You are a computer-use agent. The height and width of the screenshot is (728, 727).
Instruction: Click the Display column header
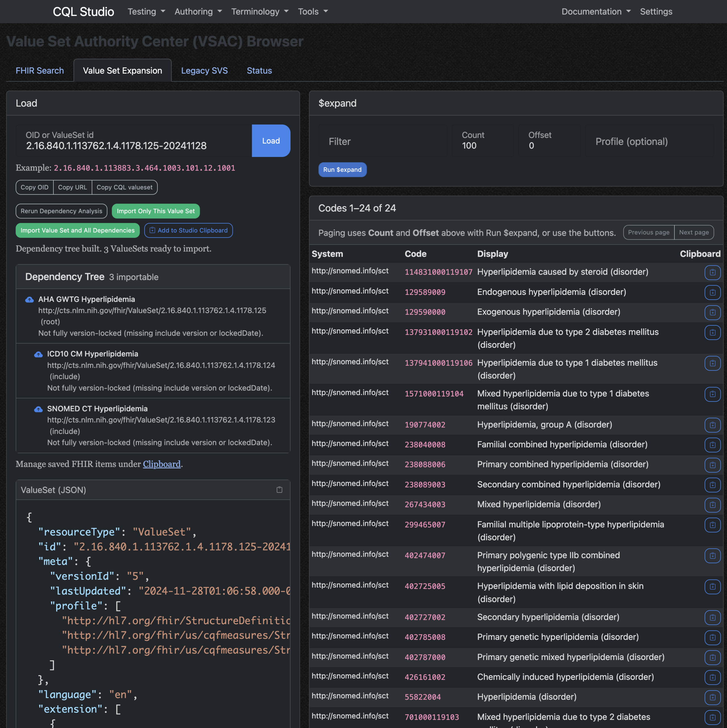pos(493,254)
